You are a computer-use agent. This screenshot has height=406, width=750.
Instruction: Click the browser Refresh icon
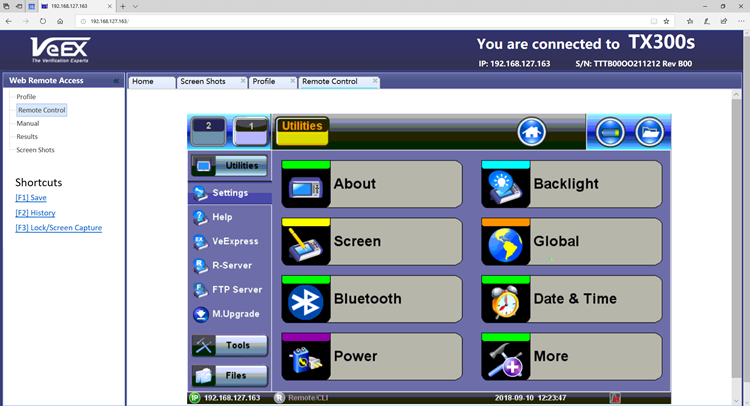point(43,21)
